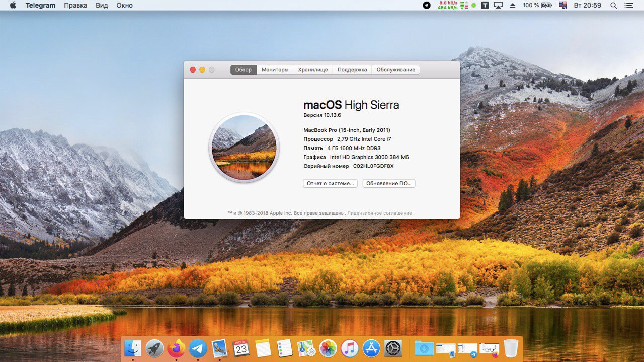Screen dimensions: 644x362
Task: Open the Правка menu
Action: click(75, 5)
